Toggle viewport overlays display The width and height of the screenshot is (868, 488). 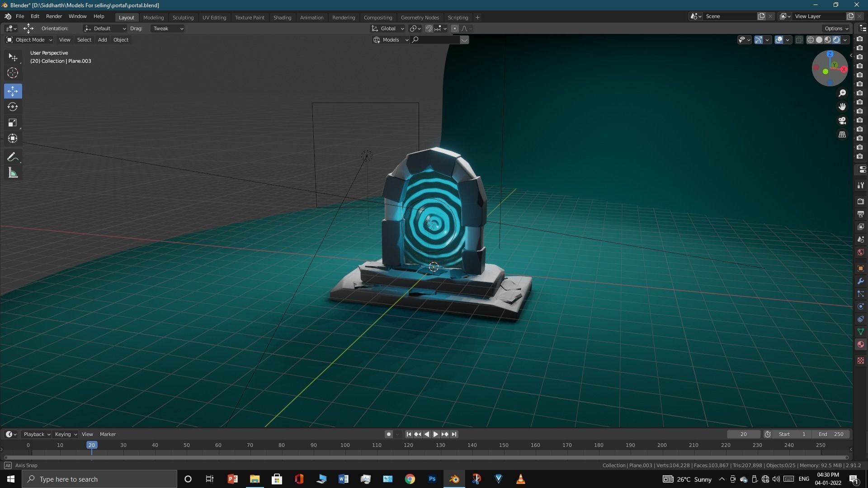(779, 40)
